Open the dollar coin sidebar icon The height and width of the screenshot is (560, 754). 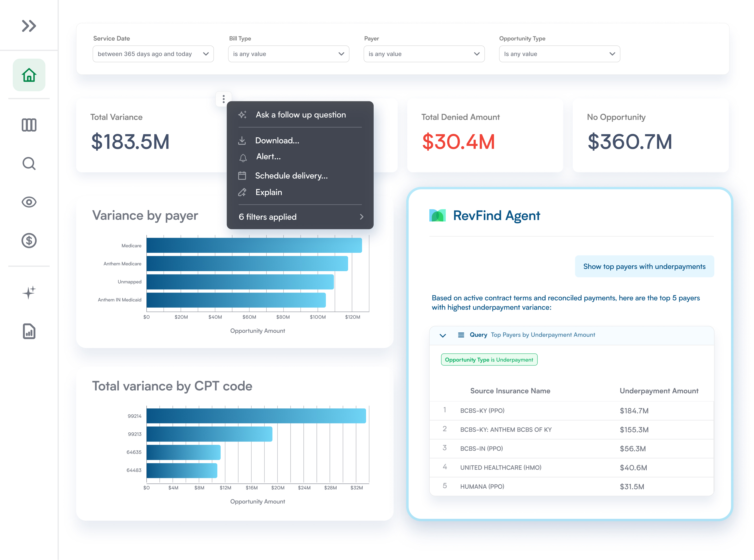point(29,240)
